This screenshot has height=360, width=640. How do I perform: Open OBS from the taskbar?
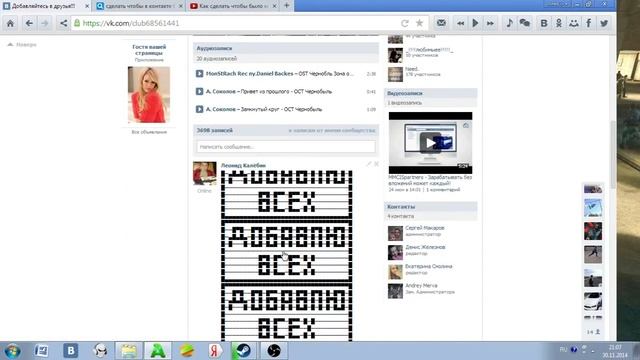274,351
